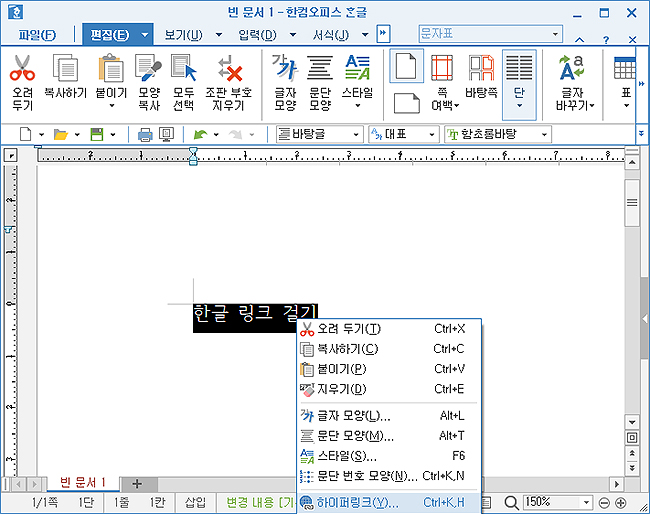The height and width of the screenshot is (514, 650).
Task: Choose 글자 모양(L)... in context menu
Action: click(x=389, y=415)
